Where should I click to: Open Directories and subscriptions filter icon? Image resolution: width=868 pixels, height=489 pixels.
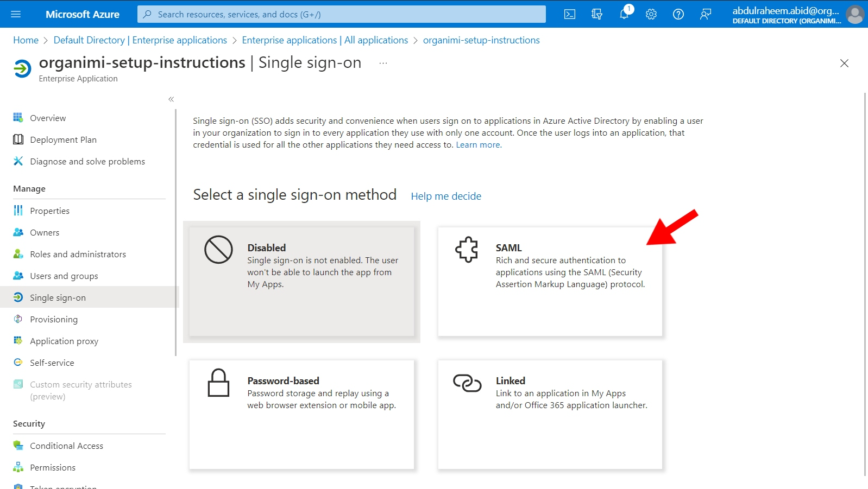click(x=597, y=14)
